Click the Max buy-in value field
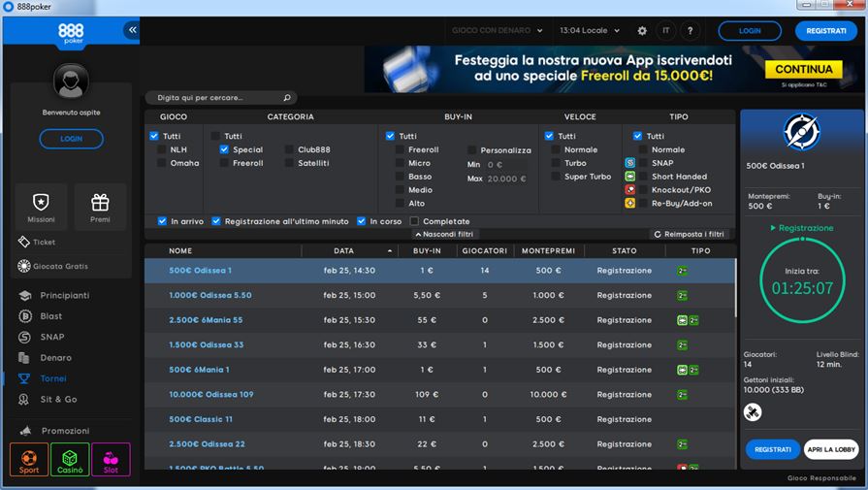Screen dimensions: 868x490 pyautogui.click(x=506, y=179)
